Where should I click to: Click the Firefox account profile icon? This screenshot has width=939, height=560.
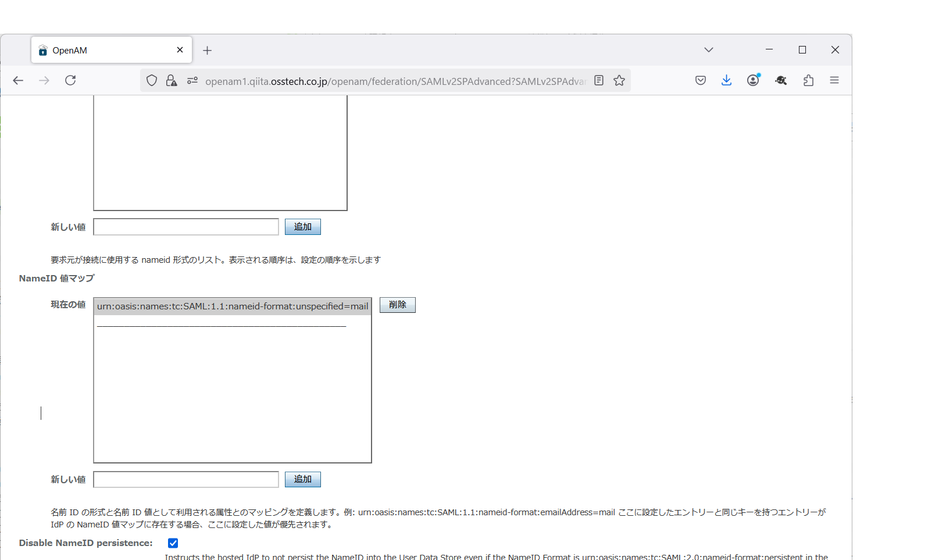pyautogui.click(x=753, y=80)
